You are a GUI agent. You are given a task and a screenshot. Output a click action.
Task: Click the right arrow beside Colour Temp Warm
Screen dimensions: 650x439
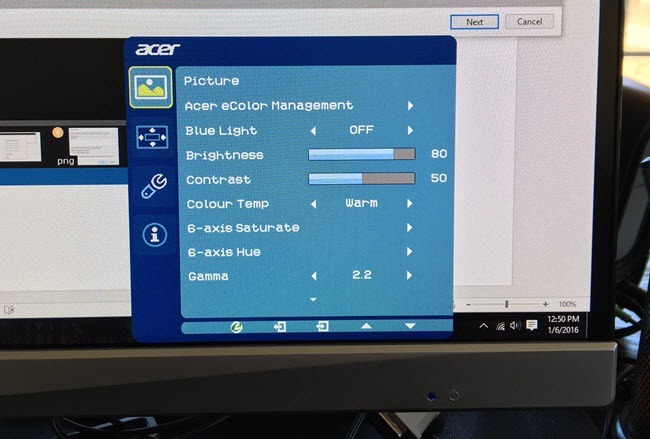click(410, 203)
